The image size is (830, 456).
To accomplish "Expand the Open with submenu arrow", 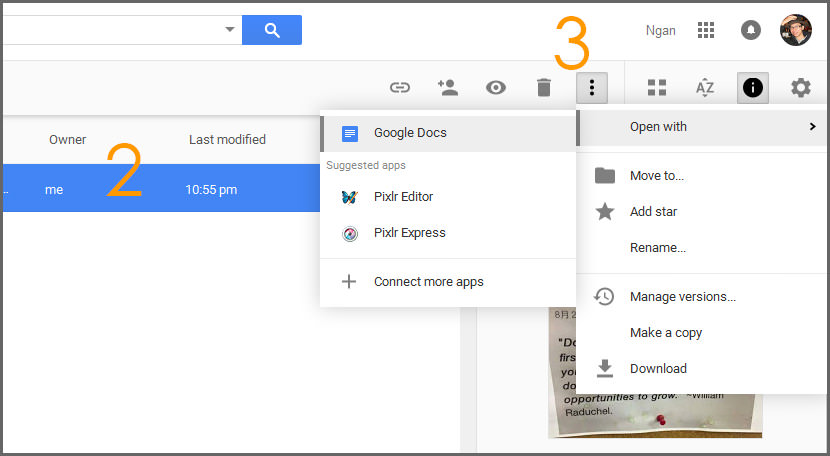I will (813, 127).
